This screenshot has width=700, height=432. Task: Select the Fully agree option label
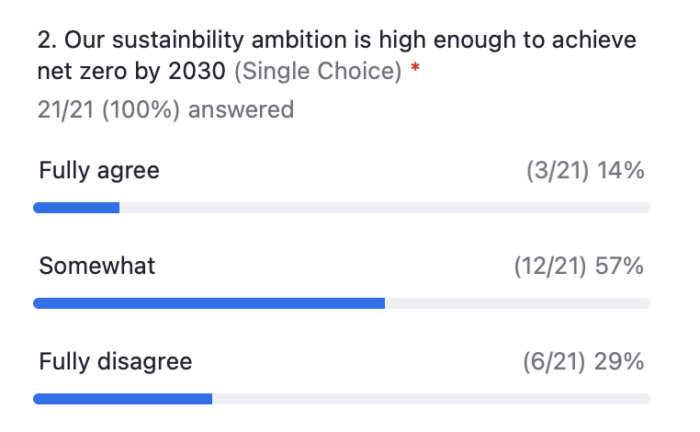pyautogui.click(x=99, y=171)
